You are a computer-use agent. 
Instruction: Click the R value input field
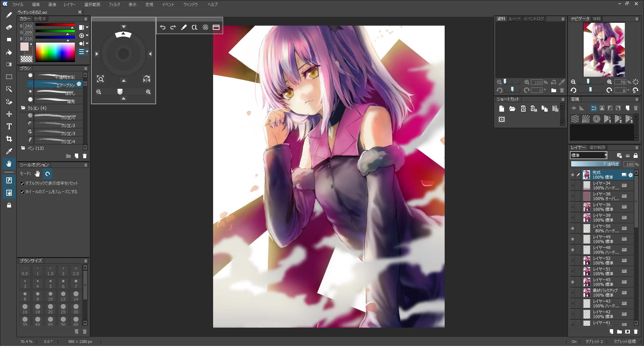point(28,26)
